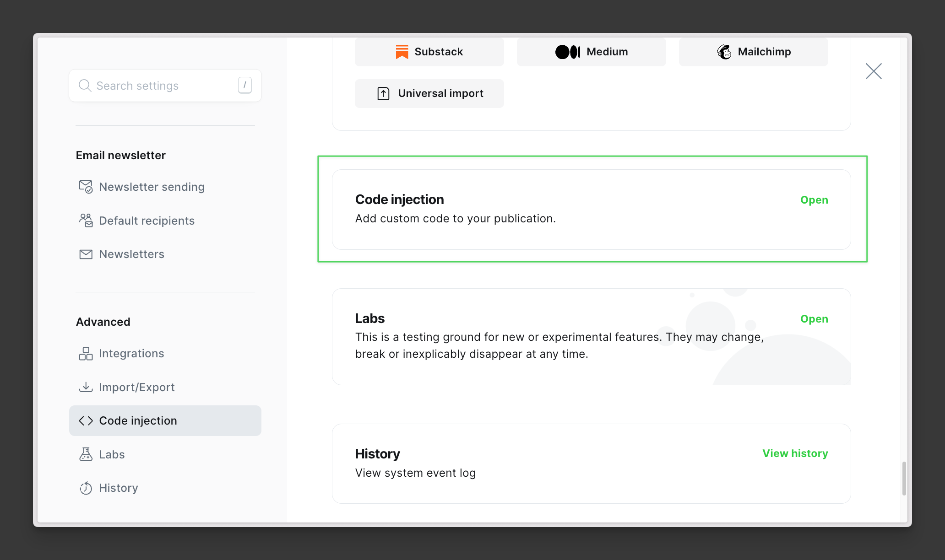945x560 pixels.
Task: Click the Newsletter sending envelope icon
Action: point(86,186)
